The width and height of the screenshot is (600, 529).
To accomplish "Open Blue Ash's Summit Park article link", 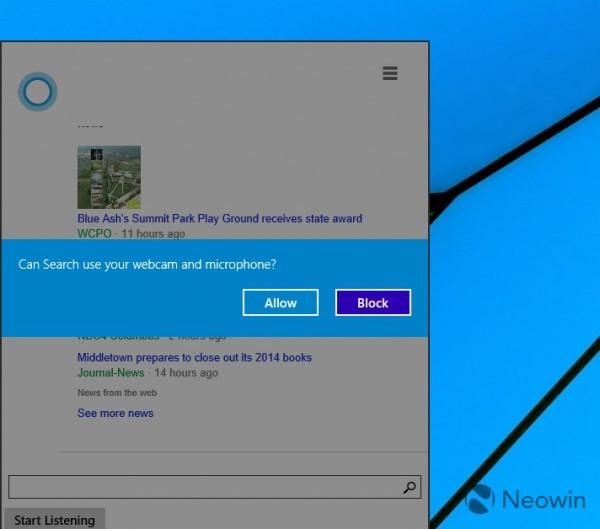I will pos(219,218).
